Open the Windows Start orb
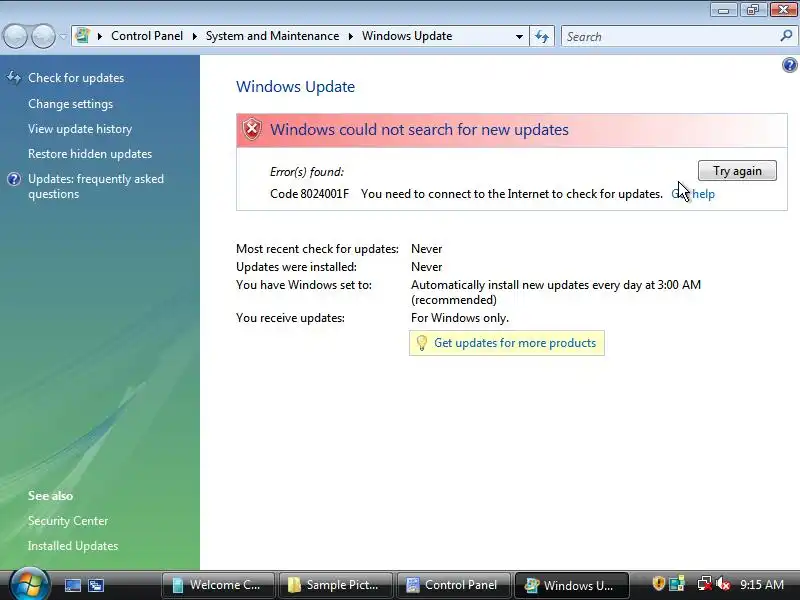 pos(30,583)
